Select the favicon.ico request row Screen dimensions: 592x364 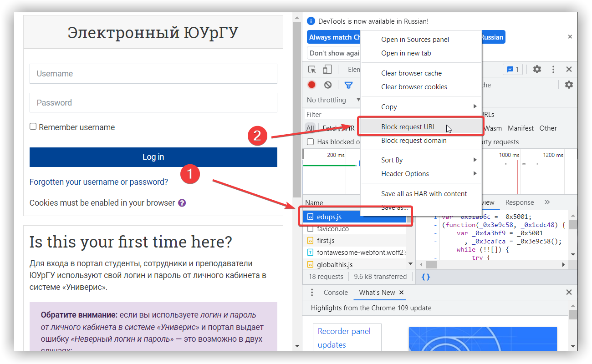(354, 229)
